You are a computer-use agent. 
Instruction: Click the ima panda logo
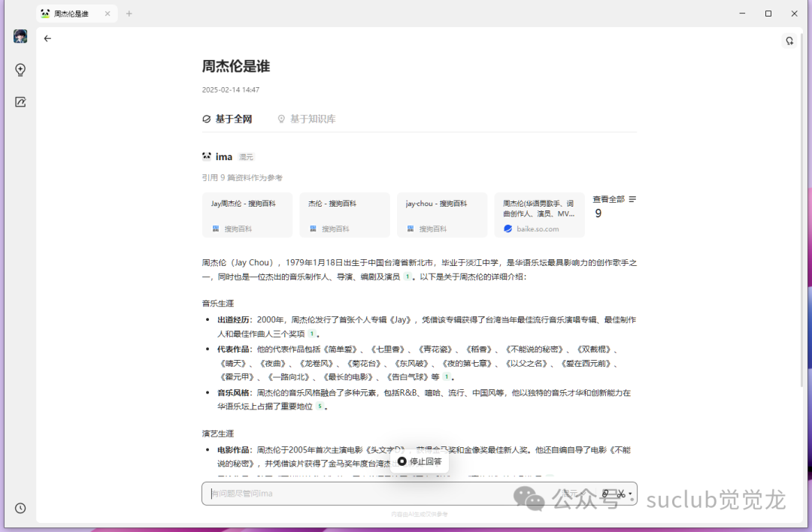point(207,156)
